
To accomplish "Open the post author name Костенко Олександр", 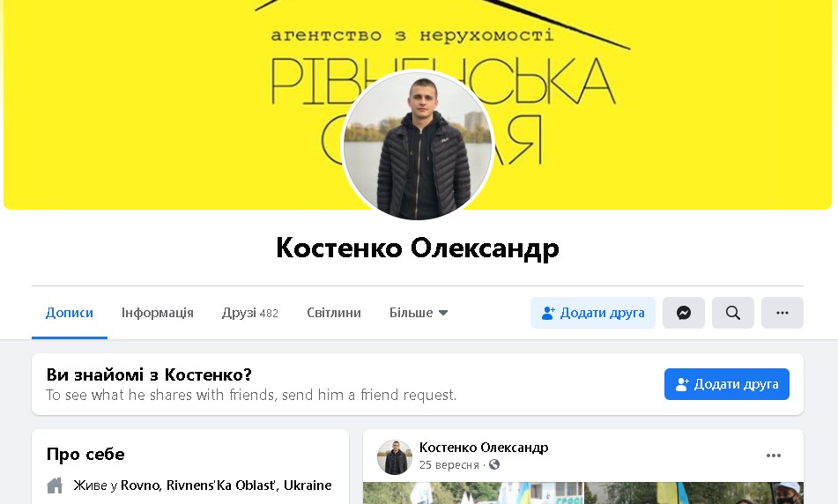I will pos(484,448).
